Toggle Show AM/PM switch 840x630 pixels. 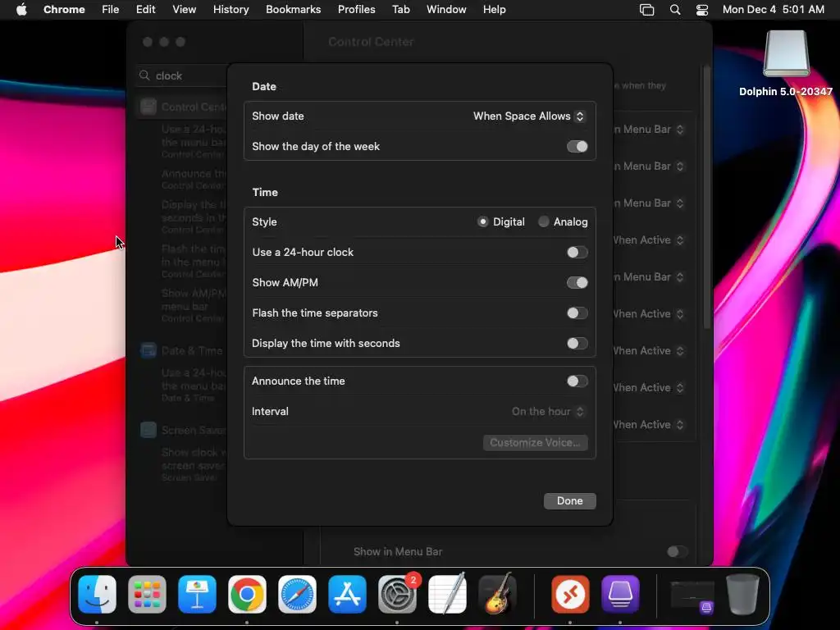(577, 282)
